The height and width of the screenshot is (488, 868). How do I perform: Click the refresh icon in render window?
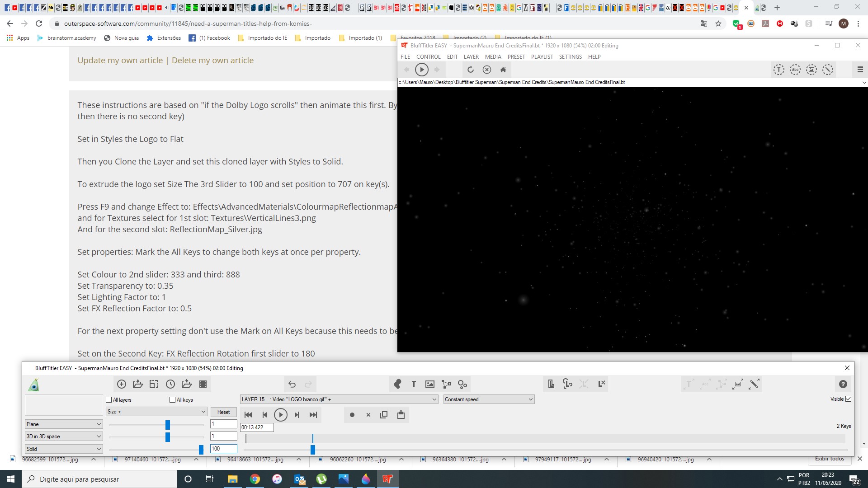tap(470, 70)
